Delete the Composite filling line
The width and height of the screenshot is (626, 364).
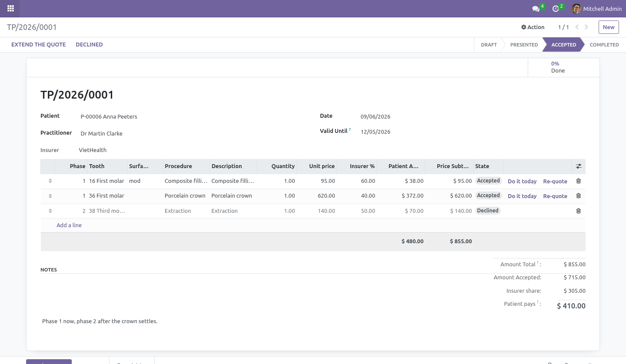click(579, 181)
